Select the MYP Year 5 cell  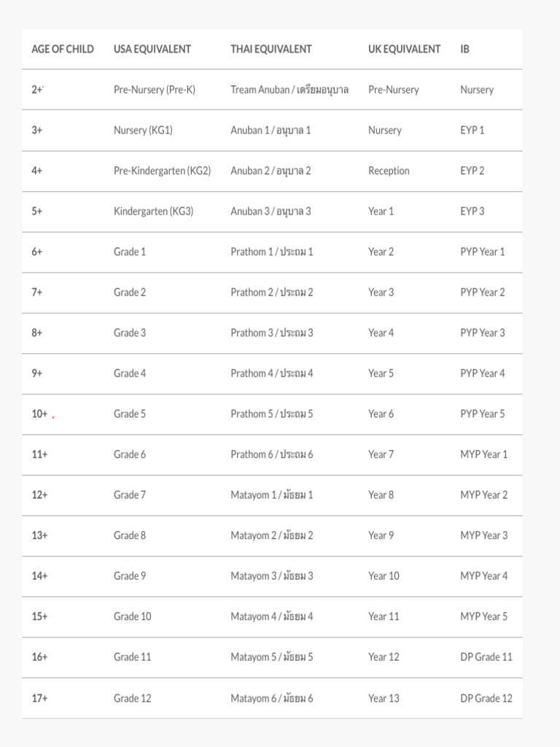click(484, 616)
